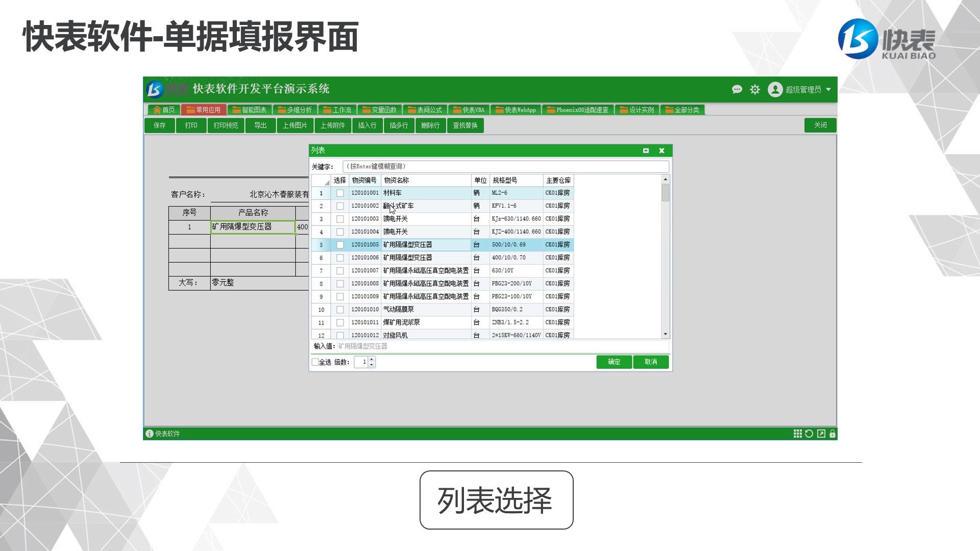
Task: Open 工作流 tab
Action: [x=337, y=110]
